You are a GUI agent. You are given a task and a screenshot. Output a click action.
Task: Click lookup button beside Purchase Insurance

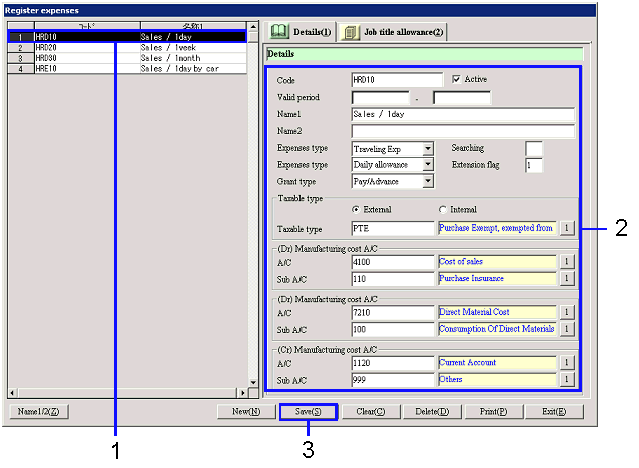(x=566, y=279)
